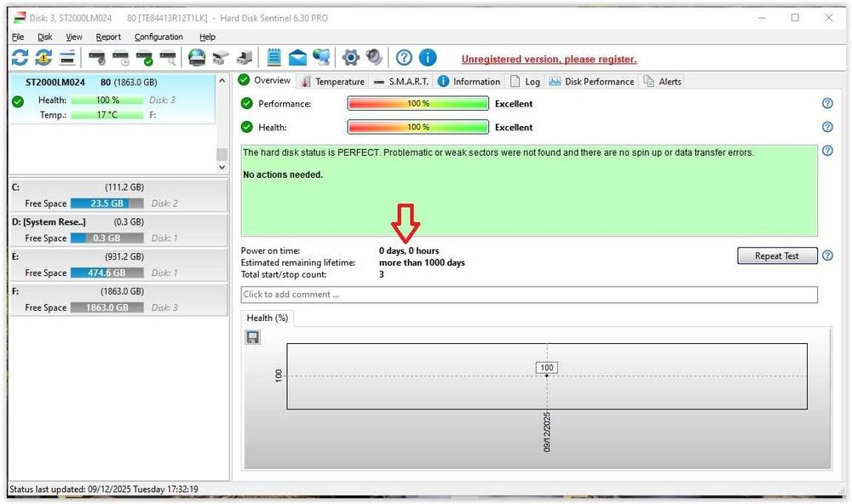Image resolution: width=852 pixels, height=504 pixels.
Task: Switch to the S.M.A.R.T. tab
Action: [401, 82]
